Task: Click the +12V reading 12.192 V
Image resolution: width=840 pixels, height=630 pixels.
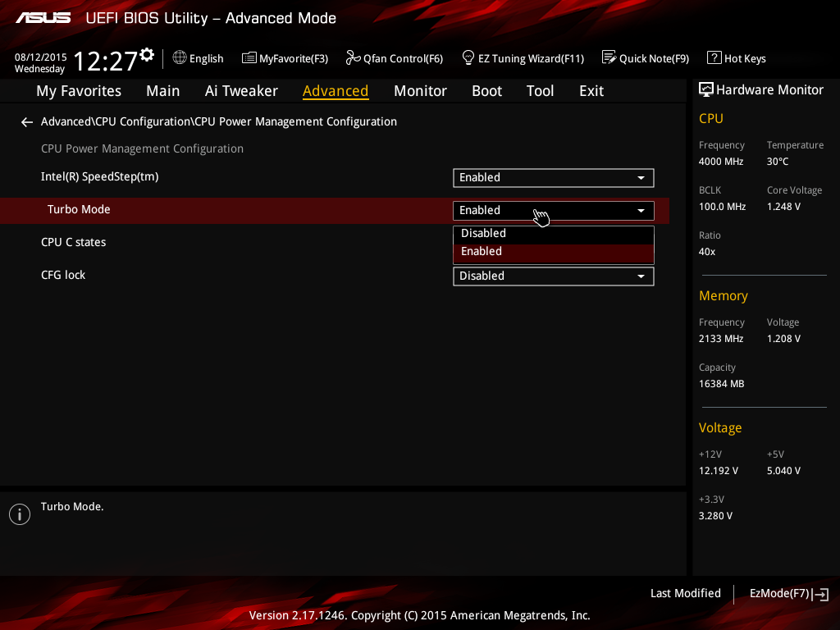Action: click(718, 471)
